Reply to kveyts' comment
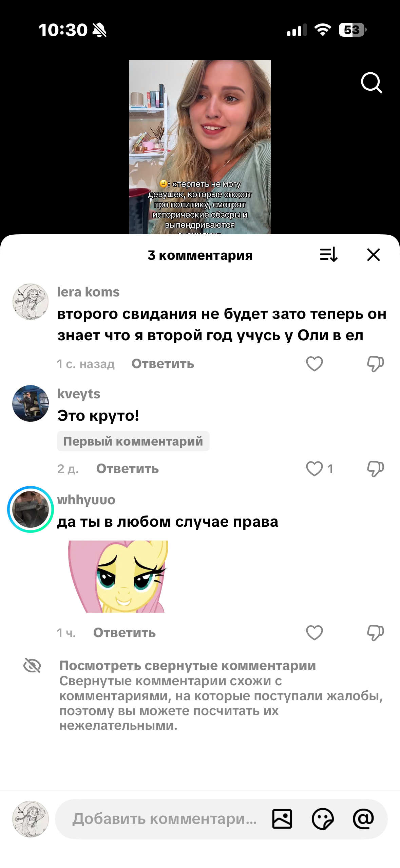Image resolution: width=400 pixels, height=868 pixels. (128, 469)
